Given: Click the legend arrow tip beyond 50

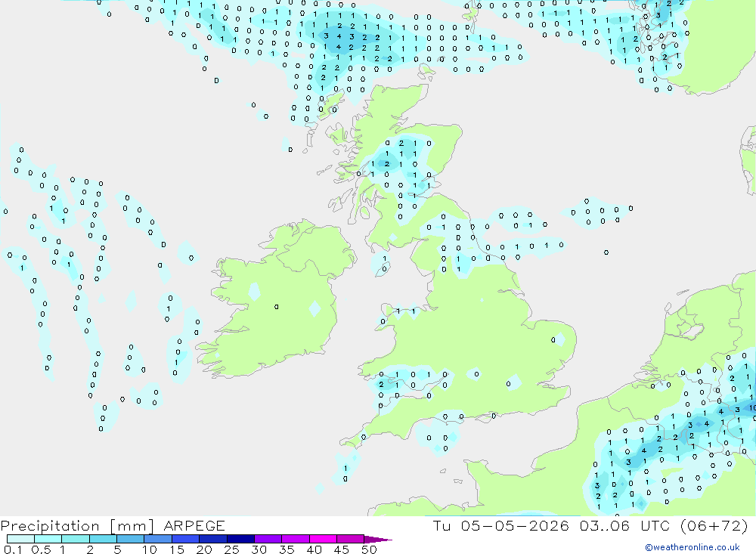Looking at the screenshot, I should [379, 540].
